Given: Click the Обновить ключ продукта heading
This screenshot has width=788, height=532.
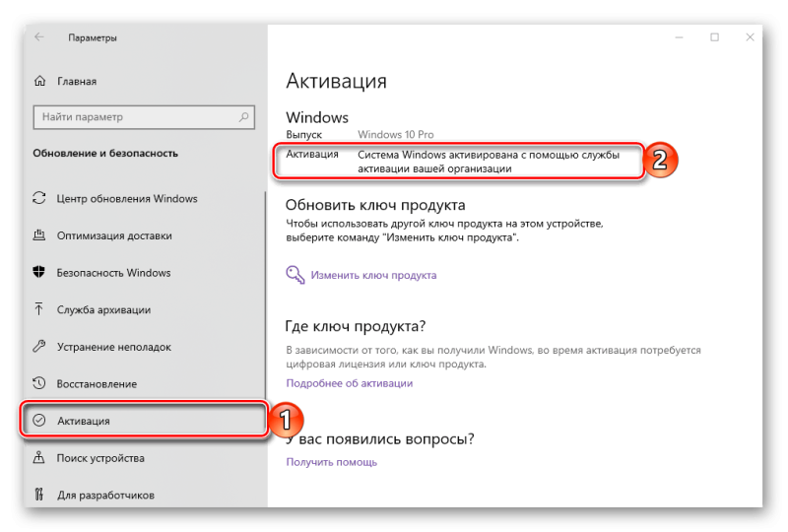Looking at the screenshot, I should click(375, 205).
